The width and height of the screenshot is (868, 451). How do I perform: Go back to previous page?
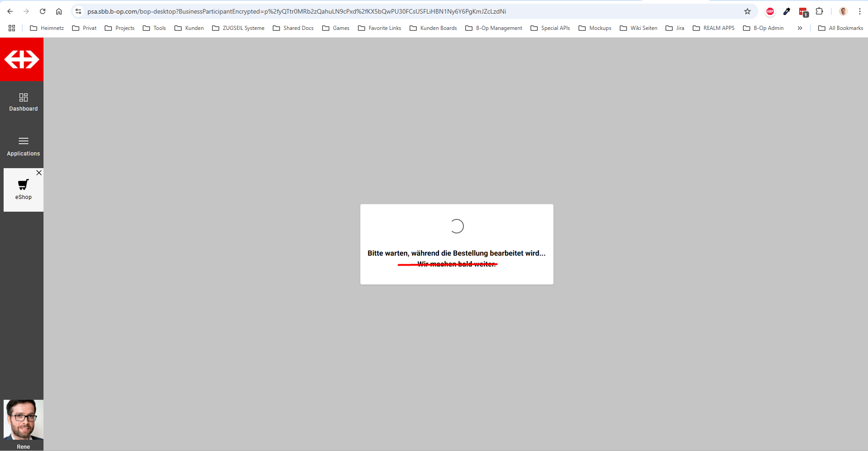[x=10, y=11]
